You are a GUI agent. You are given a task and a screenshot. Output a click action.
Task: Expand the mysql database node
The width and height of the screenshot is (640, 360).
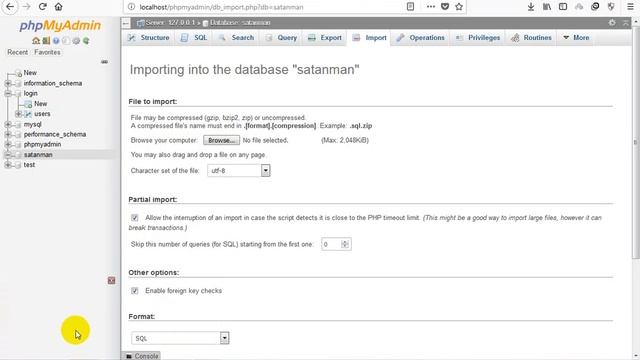(x=8, y=124)
